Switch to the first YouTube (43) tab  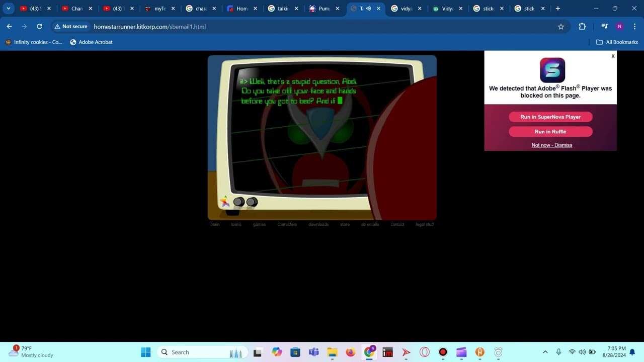pyautogui.click(x=34, y=9)
